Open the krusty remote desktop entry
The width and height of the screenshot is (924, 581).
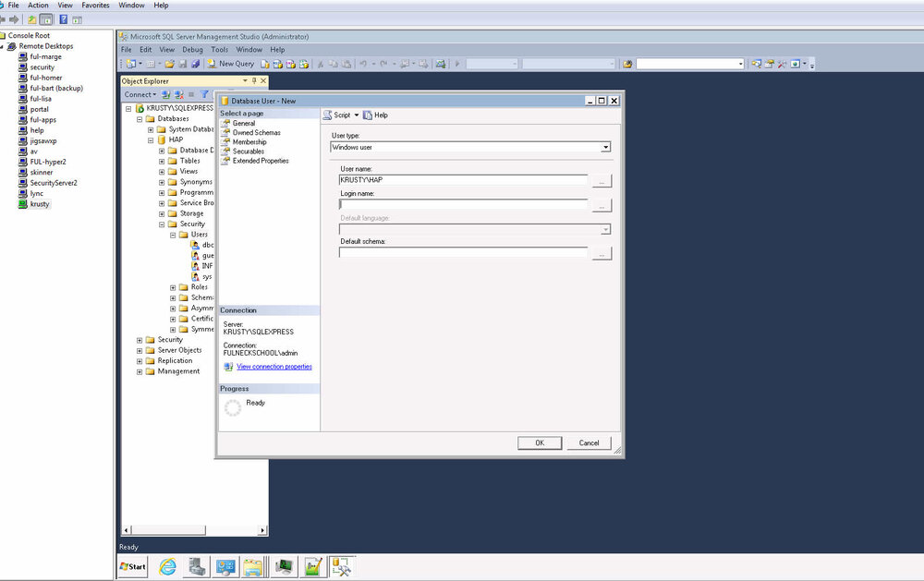tap(40, 204)
